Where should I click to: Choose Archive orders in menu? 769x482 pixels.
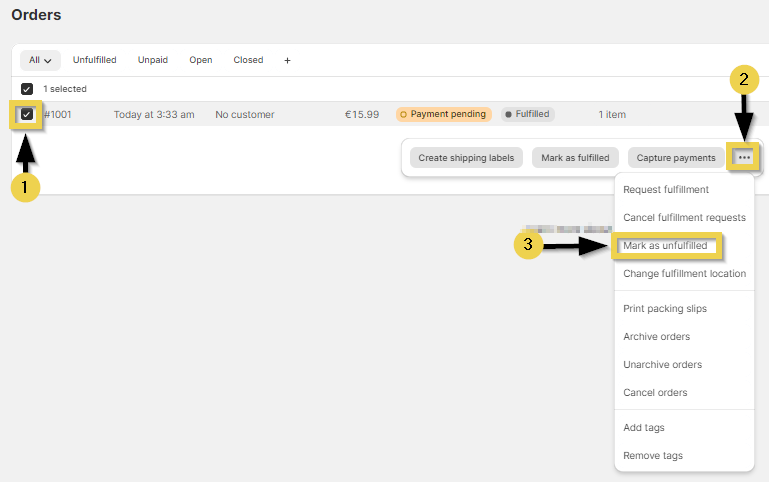(656, 337)
